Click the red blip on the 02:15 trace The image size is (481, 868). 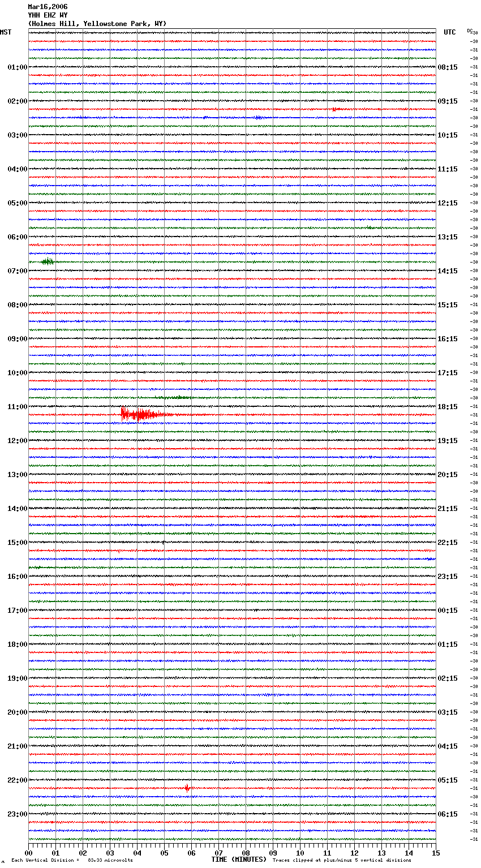(335, 109)
